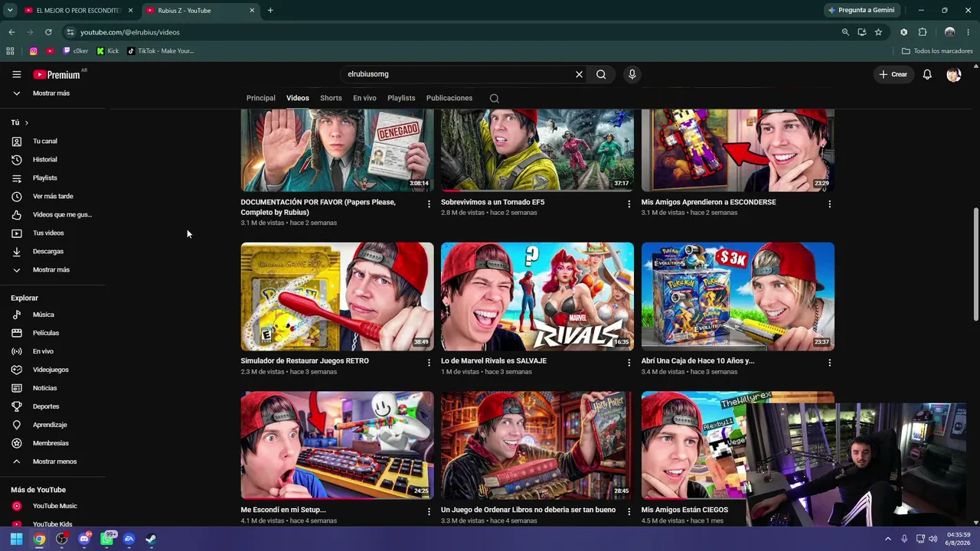Switch to the EL MEJOR O PEOR ESCONDITE browser tab
Image resolution: width=980 pixels, height=551 pixels.
tap(78, 11)
